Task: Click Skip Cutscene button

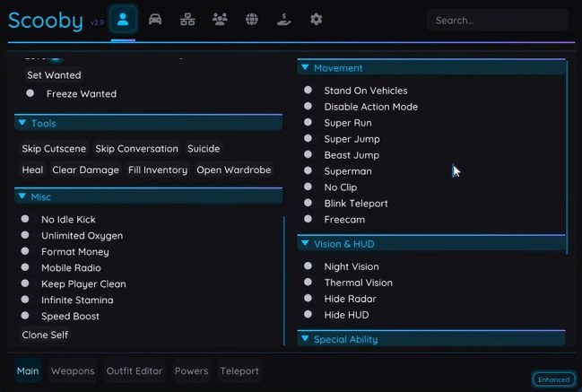Action: click(x=54, y=149)
